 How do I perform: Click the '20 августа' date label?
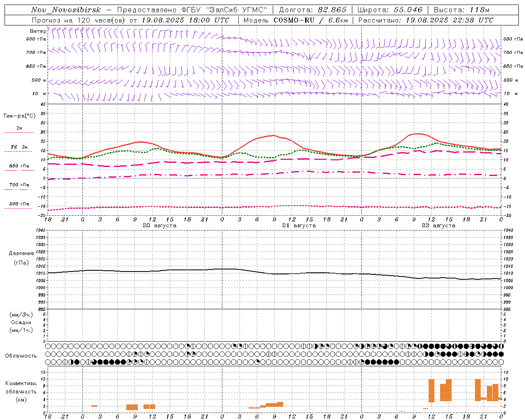tap(160, 226)
